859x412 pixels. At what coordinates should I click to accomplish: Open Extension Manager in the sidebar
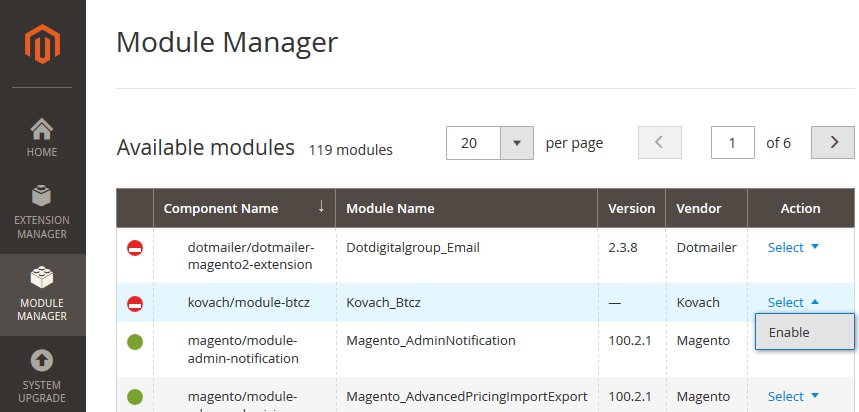point(42,213)
